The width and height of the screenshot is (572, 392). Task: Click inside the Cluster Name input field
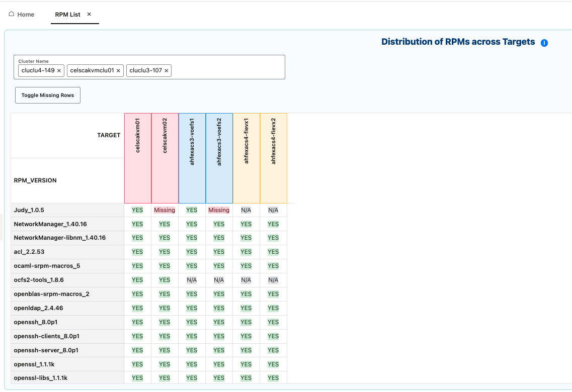[x=226, y=70]
